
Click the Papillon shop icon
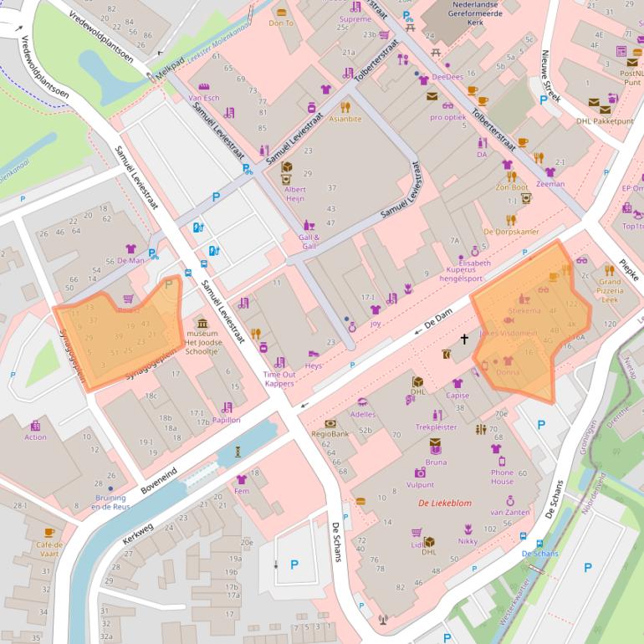tap(226, 407)
